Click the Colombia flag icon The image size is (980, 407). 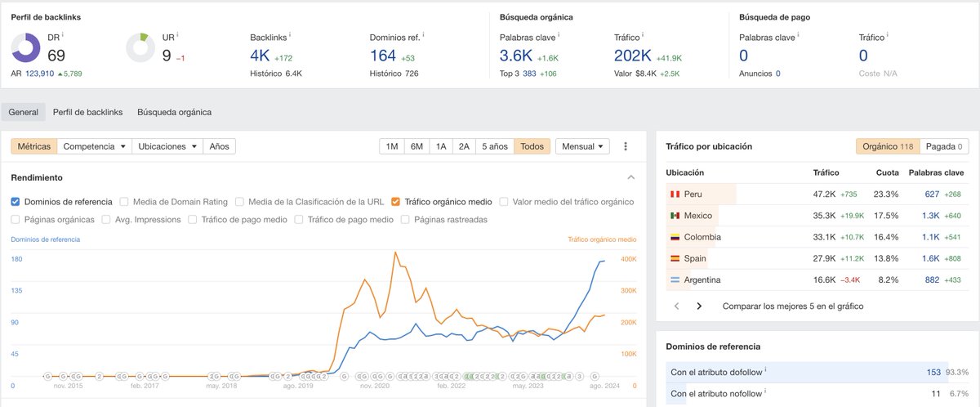[675, 237]
